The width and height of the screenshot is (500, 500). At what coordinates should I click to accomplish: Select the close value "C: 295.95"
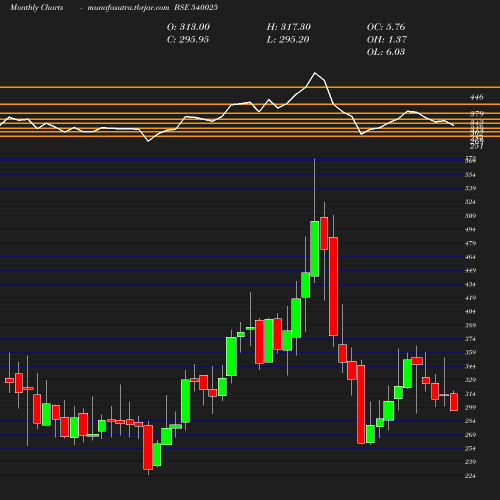click(188, 40)
